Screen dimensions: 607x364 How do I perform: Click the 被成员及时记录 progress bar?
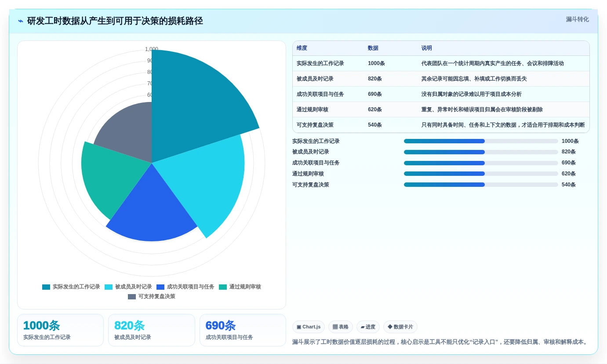(x=481, y=152)
